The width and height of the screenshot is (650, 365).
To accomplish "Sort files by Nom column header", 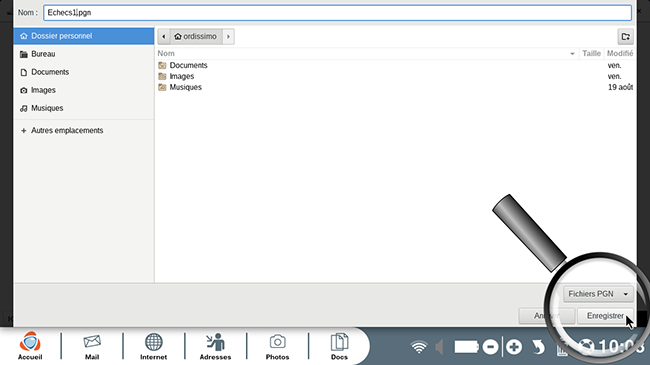I will click(366, 54).
